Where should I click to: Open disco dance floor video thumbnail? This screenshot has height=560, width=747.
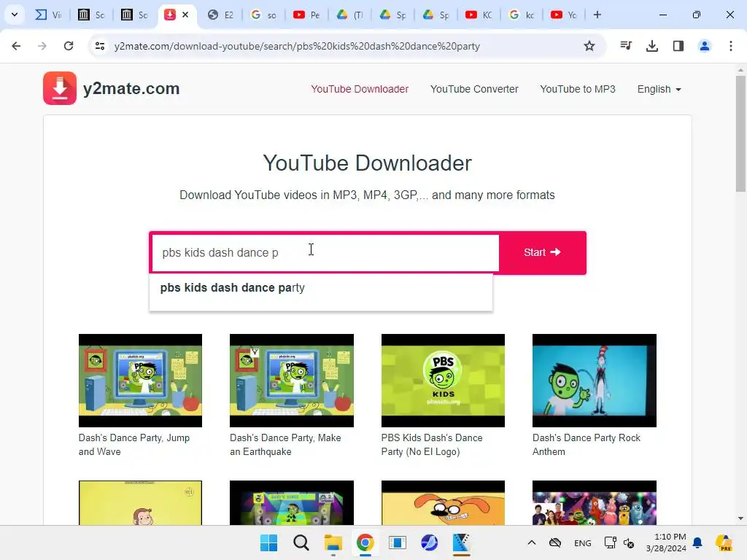coord(292,503)
